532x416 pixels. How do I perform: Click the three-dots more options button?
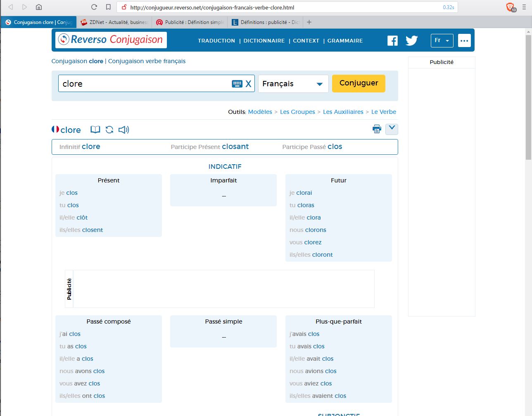pyautogui.click(x=464, y=40)
